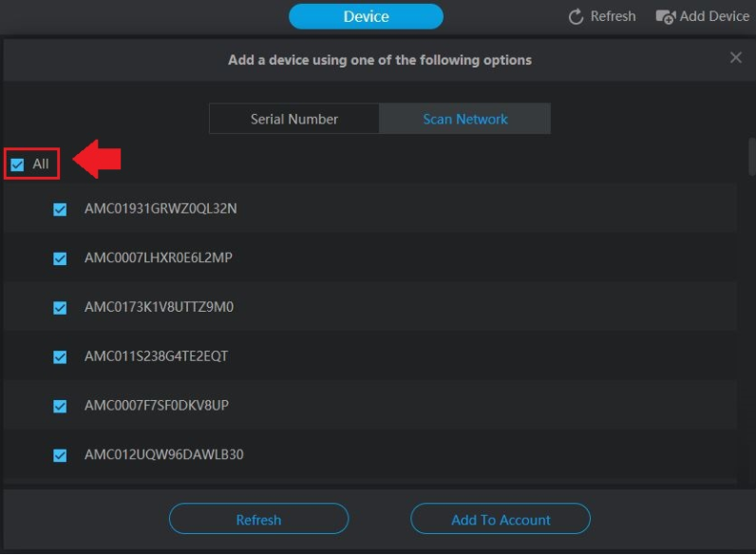Close the add device dialog
The height and width of the screenshot is (555, 756).
pyautogui.click(x=735, y=58)
